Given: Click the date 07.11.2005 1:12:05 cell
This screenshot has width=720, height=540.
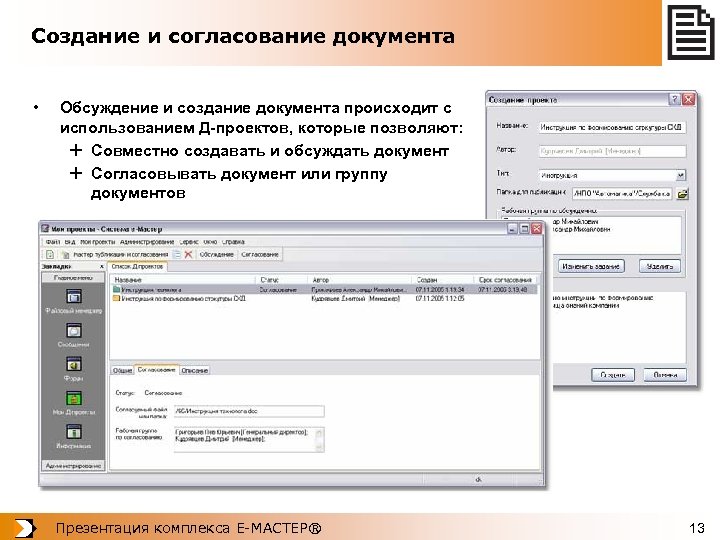Looking at the screenshot, I should (x=440, y=298).
